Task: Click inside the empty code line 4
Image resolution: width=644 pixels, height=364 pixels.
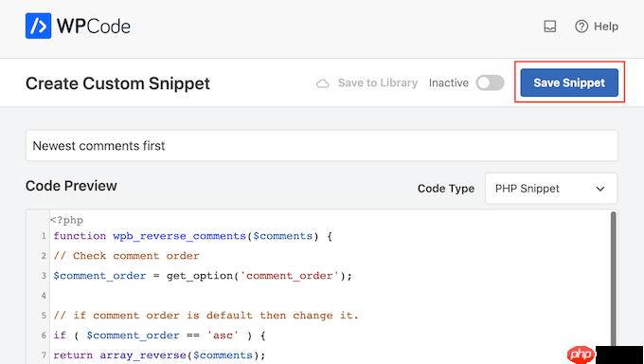Action: [x=329, y=296]
